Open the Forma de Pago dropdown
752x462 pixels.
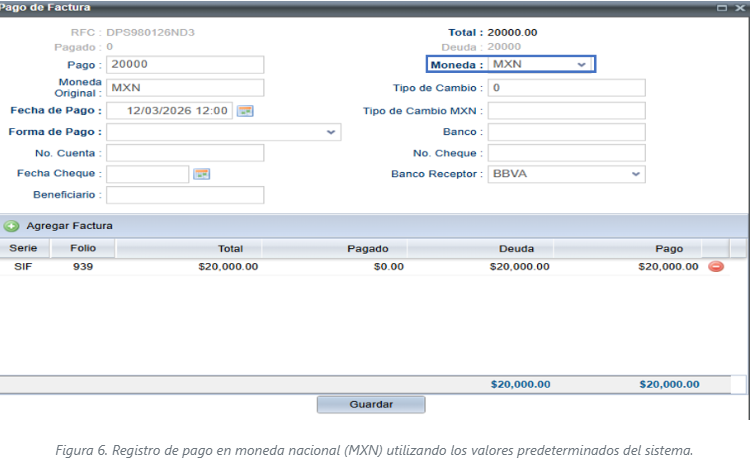click(330, 132)
